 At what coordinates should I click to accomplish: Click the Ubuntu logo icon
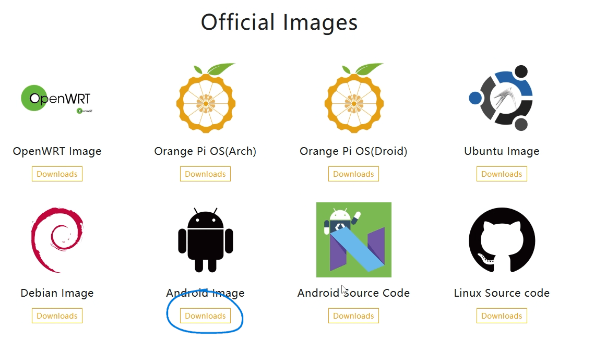pos(502,98)
